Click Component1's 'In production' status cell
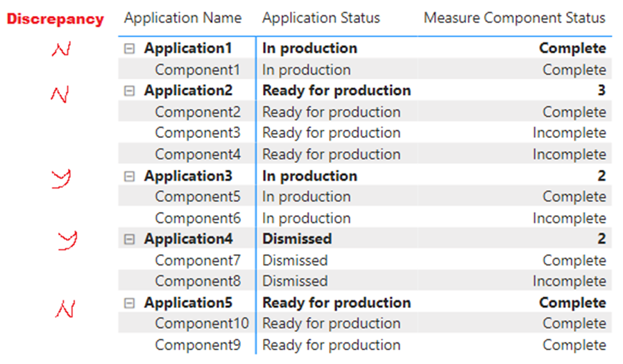 coord(307,69)
